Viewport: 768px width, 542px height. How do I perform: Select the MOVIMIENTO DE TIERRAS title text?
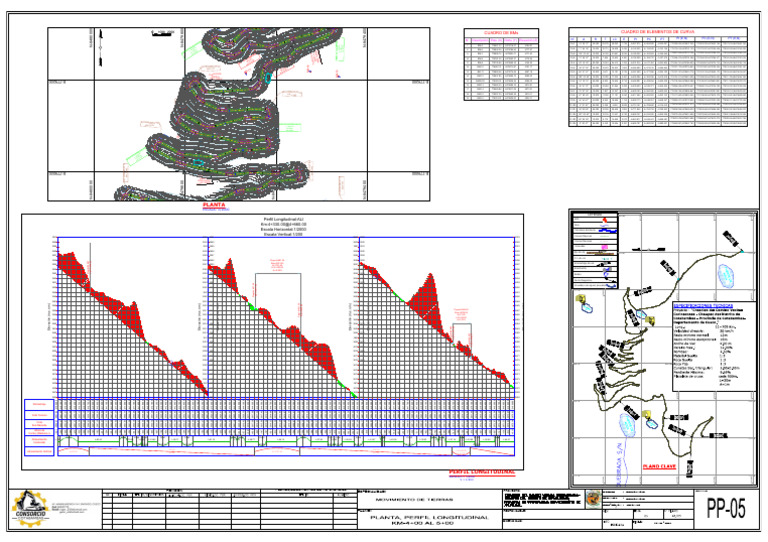414,499
